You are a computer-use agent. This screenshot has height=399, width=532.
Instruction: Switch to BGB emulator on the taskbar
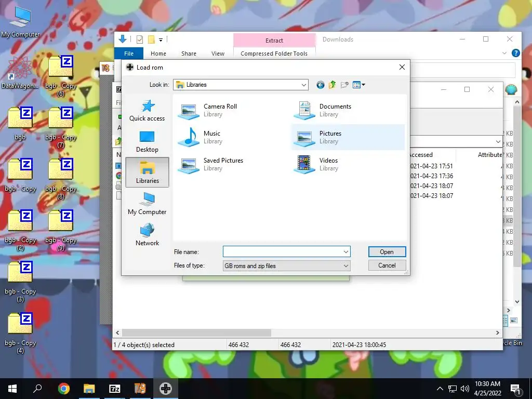(166, 389)
